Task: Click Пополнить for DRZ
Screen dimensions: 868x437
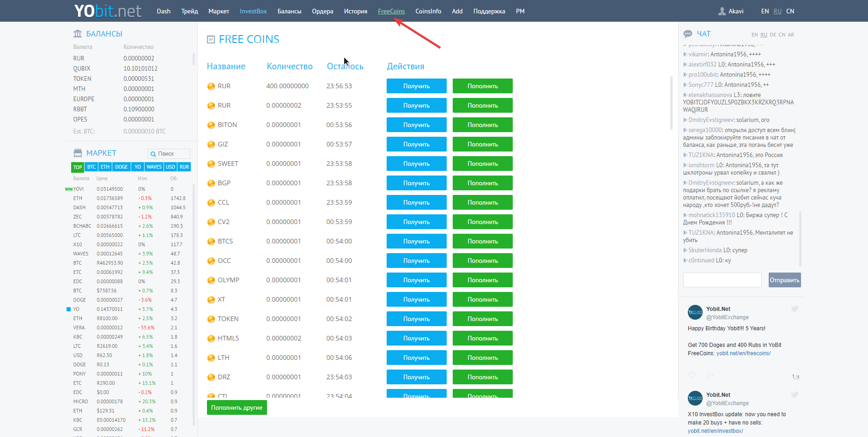Action: (483, 377)
